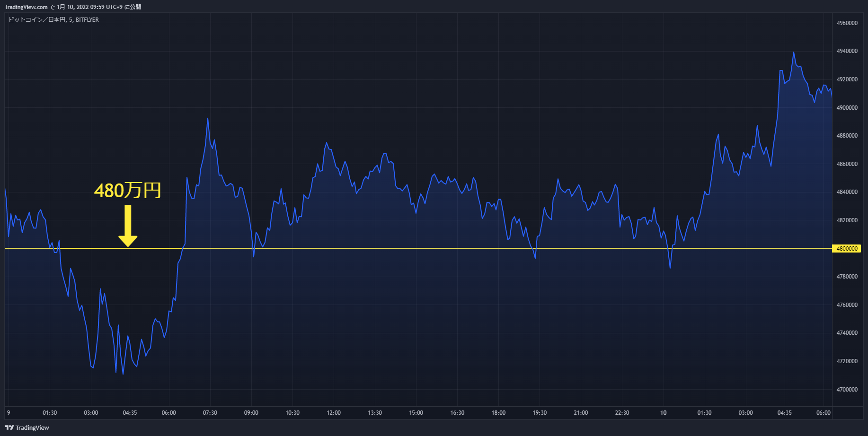
Task: Click the TradingView.com publish header text
Action: 73,7
